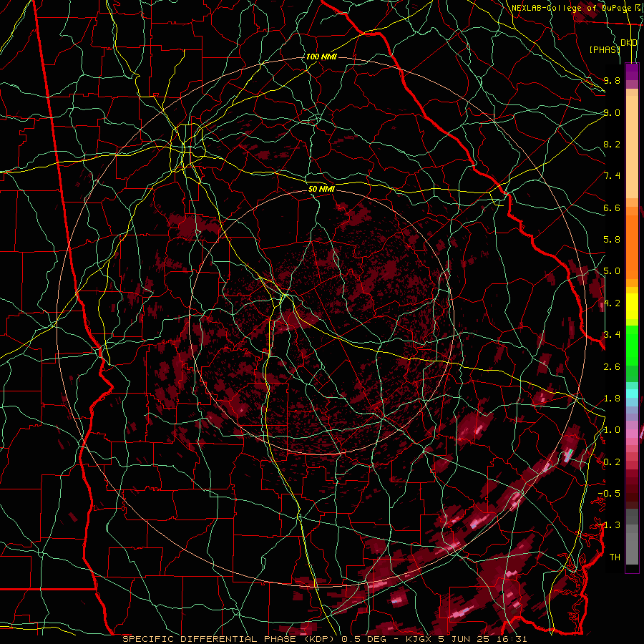Pick the cyan color band on scale
The image size is (644, 644).
click(632, 394)
